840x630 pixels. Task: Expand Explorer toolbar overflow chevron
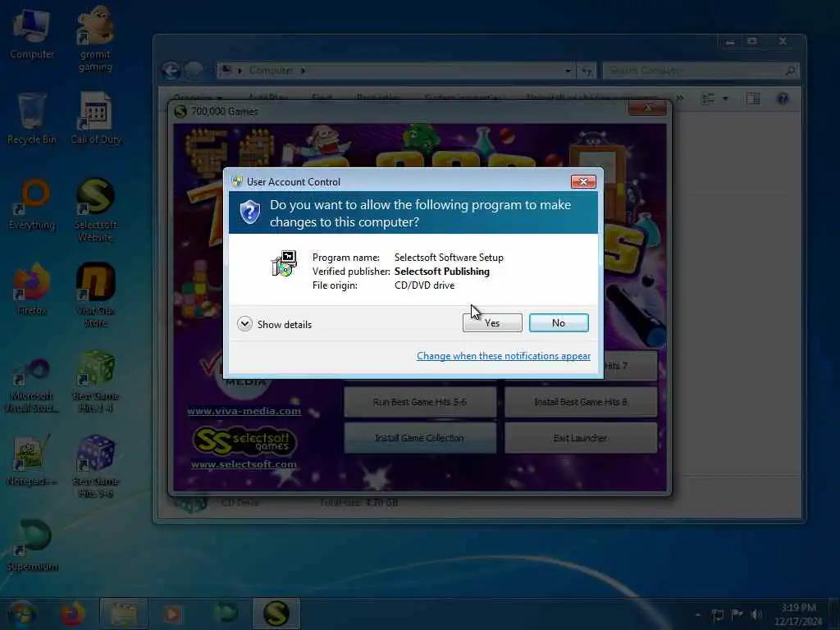tap(680, 98)
